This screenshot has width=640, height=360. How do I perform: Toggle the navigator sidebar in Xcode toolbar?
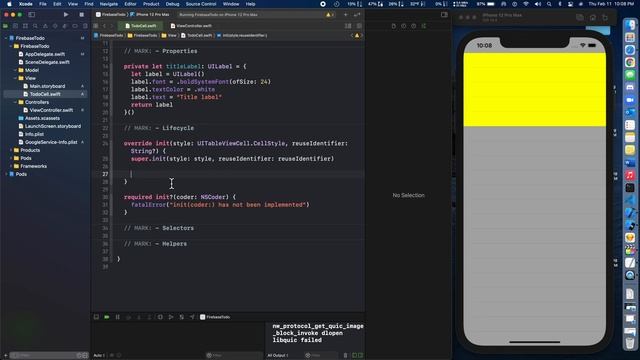click(31, 15)
